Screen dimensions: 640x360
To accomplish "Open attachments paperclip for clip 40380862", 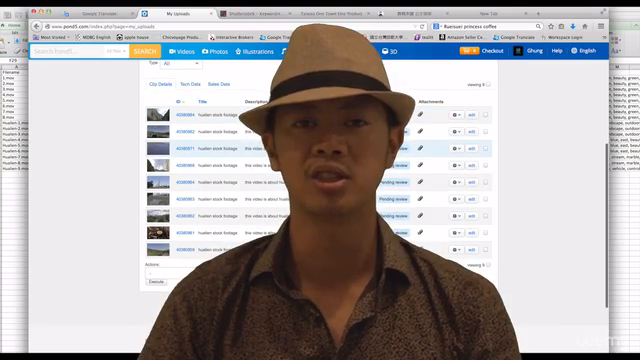I will tap(420, 216).
